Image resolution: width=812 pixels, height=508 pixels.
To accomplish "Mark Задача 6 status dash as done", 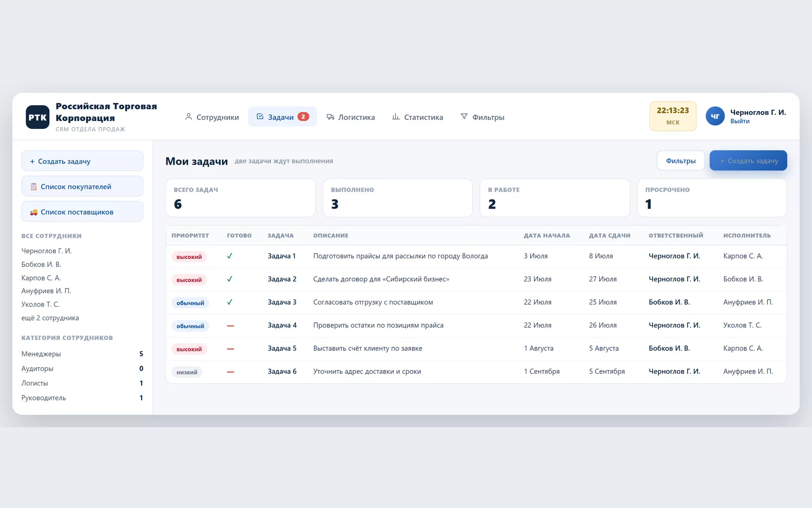I will point(230,372).
